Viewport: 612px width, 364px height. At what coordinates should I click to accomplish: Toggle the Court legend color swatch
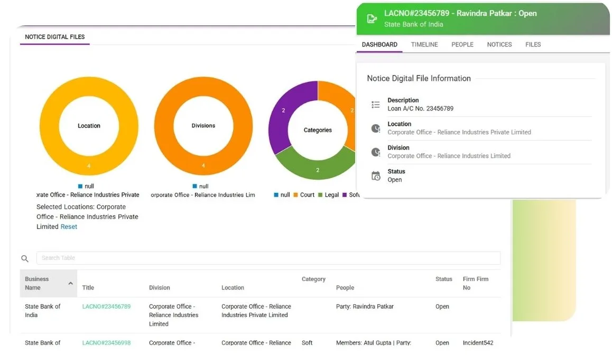click(x=295, y=195)
